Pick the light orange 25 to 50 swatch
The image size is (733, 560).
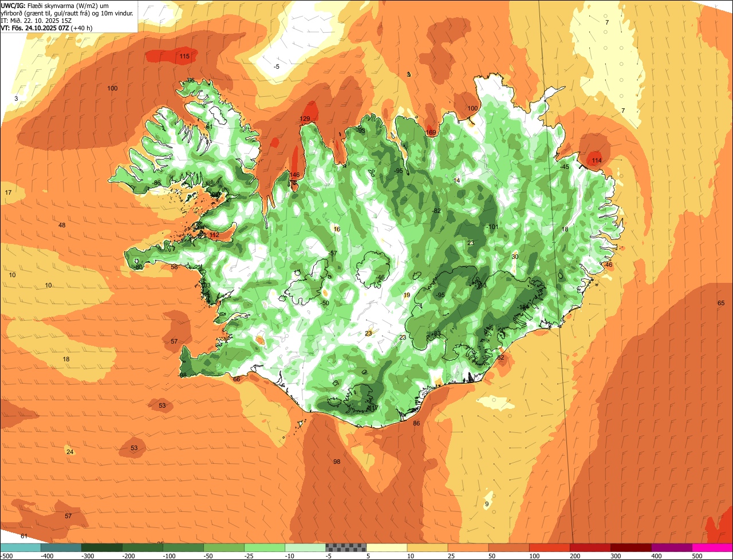468,547
